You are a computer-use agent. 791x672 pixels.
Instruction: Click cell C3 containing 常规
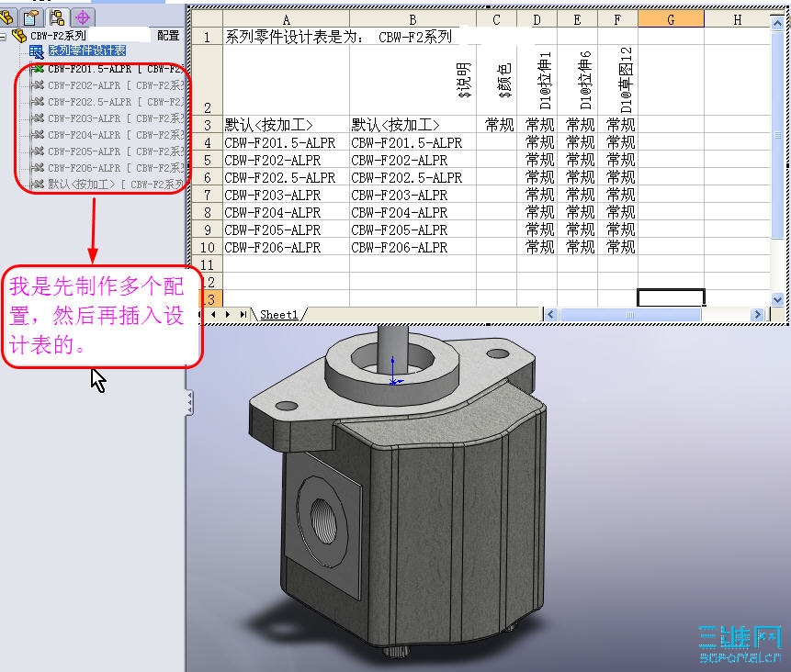click(x=496, y=125)
